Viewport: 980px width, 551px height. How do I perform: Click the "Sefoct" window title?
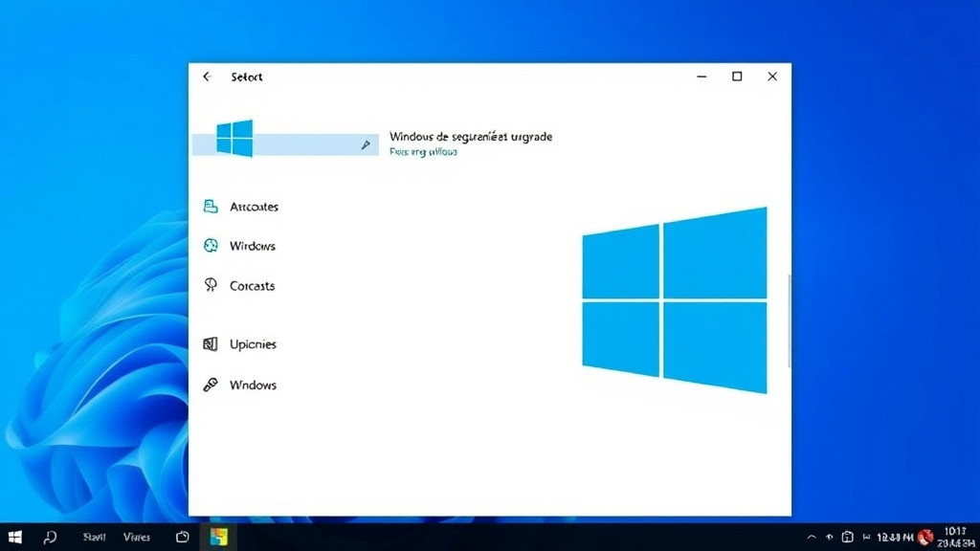pos(246,77)
